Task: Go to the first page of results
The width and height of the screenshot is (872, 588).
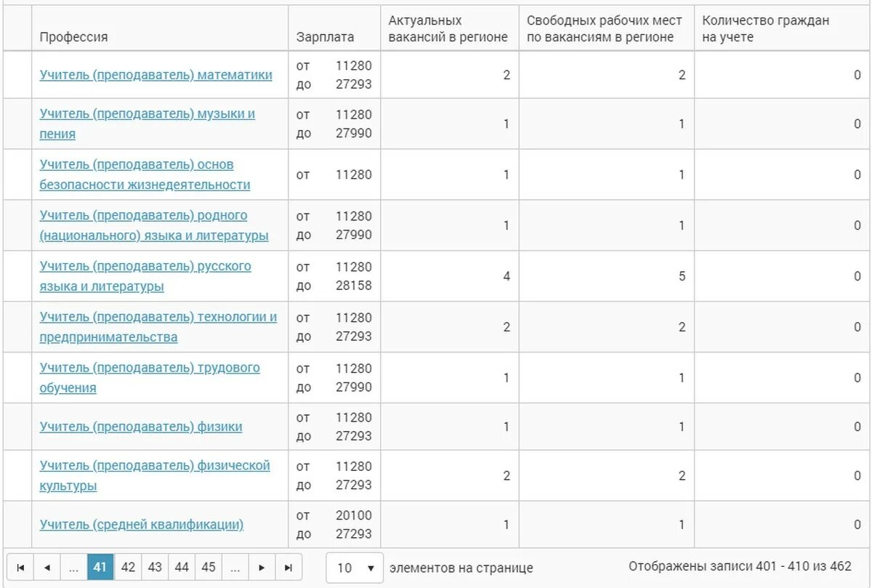Action: 20,568
